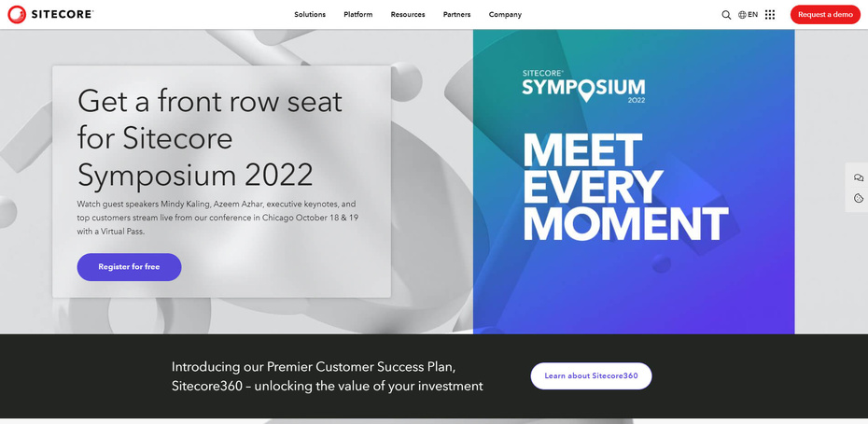Click the cookie preferences icon
This screenshot has height=424, width=868.
(x=859, y=198)
